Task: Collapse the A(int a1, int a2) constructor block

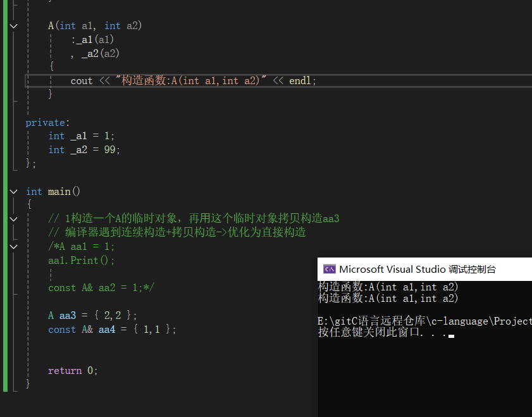Action: (13, 26)
